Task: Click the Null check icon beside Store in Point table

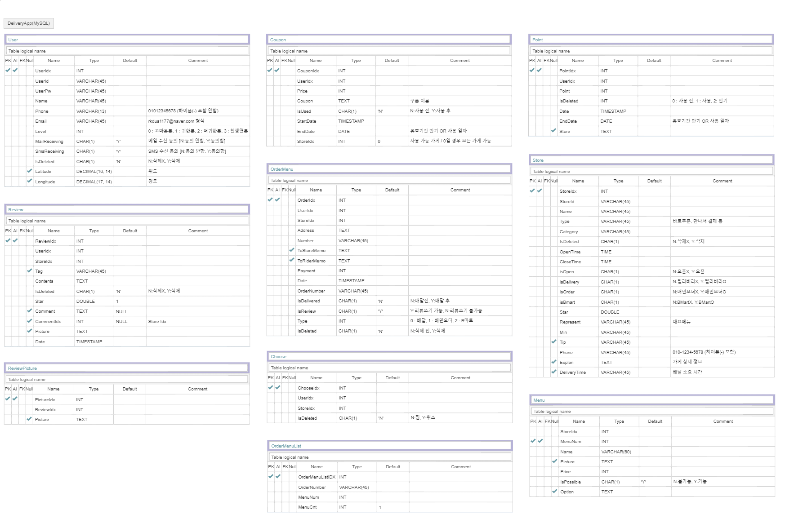Action: point(553,131)
